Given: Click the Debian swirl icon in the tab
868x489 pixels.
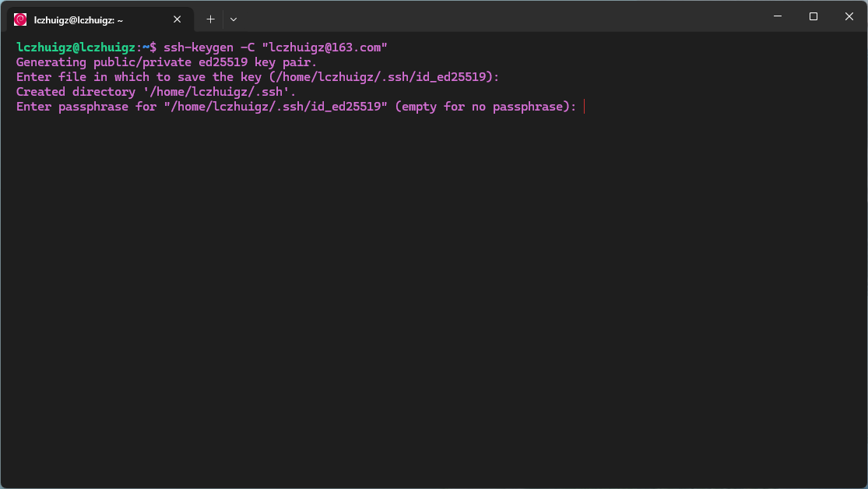Looking at the screenshot, I should [20, 19].
